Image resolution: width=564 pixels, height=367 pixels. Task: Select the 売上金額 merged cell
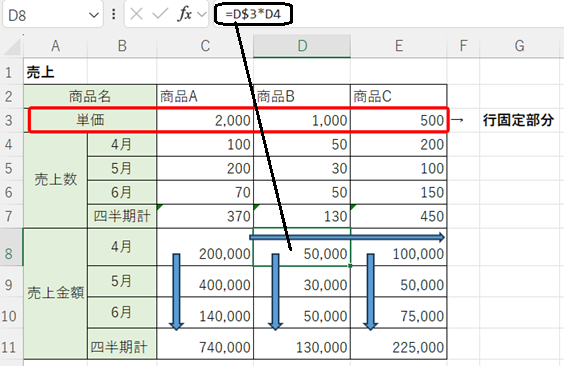pyautogui.click(x=55, y=293)
